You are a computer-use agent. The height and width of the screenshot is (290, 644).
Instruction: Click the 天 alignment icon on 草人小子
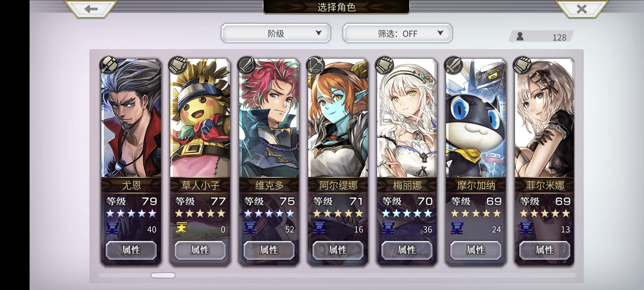pyautogui.click(x=181, y=228)
